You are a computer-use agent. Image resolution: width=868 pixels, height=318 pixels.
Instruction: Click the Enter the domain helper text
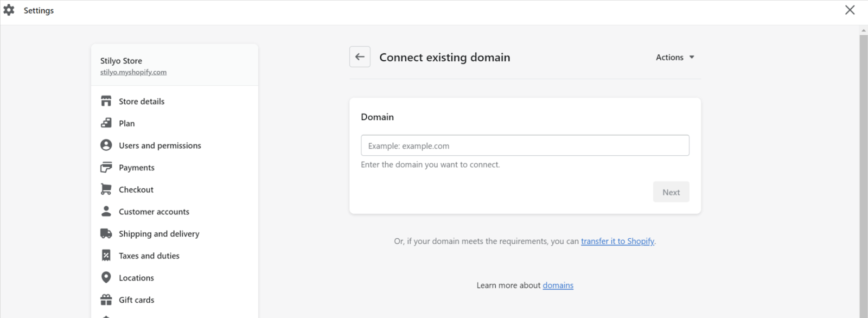(430, 164)
